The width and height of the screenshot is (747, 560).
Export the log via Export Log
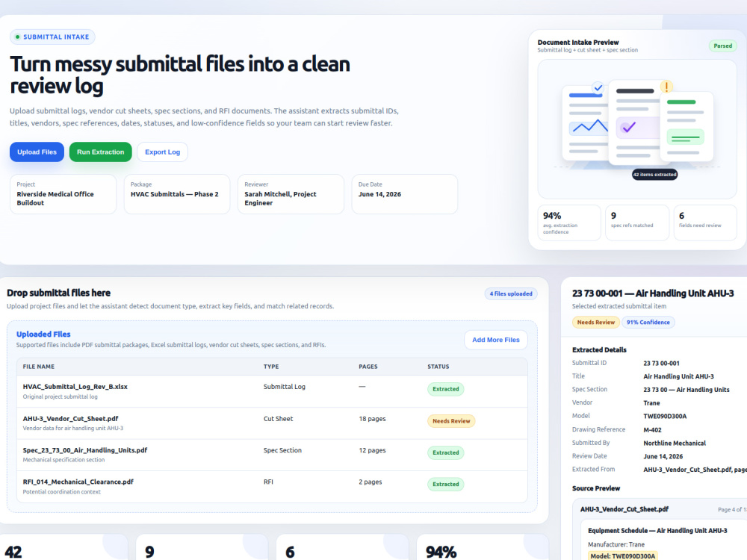coord(162,152)
